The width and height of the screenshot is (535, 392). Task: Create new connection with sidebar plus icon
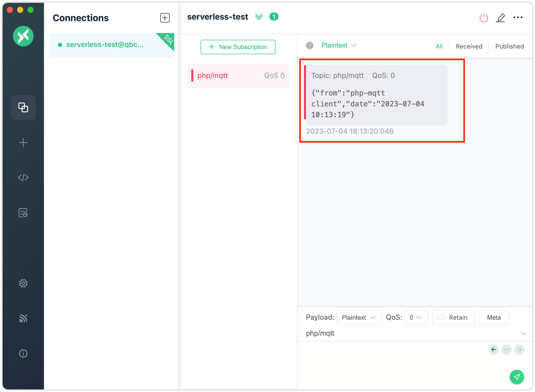23,143
